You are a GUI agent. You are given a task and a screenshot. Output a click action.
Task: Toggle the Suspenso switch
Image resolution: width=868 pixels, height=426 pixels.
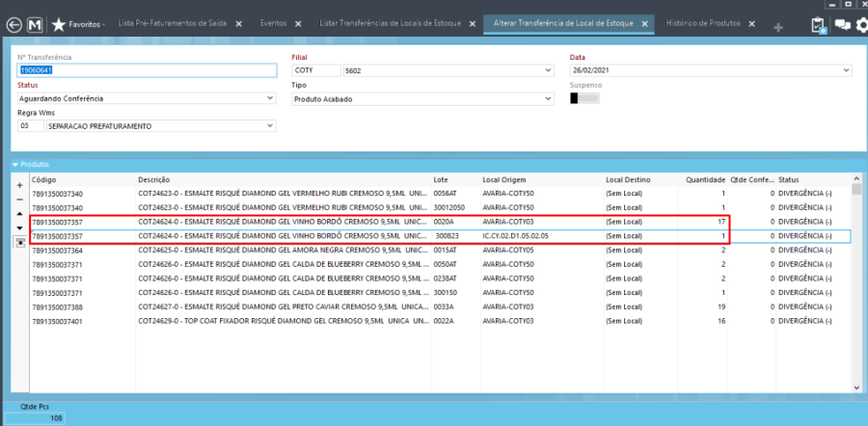tap(584, 97)
